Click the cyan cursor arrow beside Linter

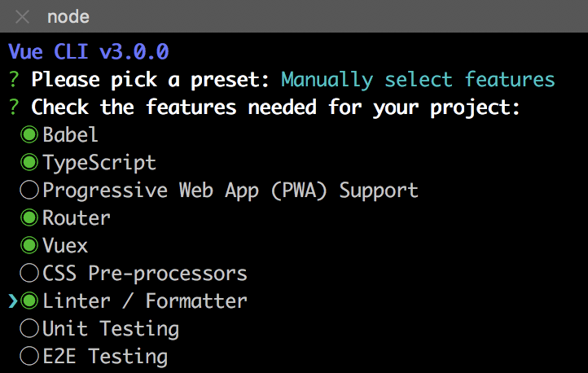click(13, 301)
